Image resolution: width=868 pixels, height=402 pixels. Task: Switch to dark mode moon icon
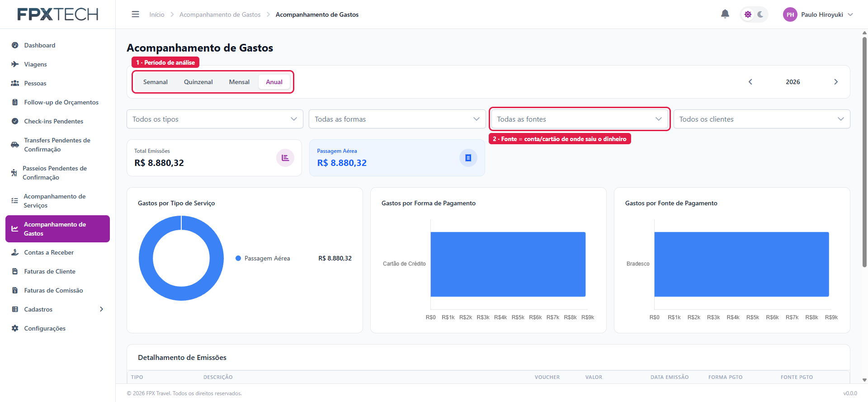(x=760, y=14)
